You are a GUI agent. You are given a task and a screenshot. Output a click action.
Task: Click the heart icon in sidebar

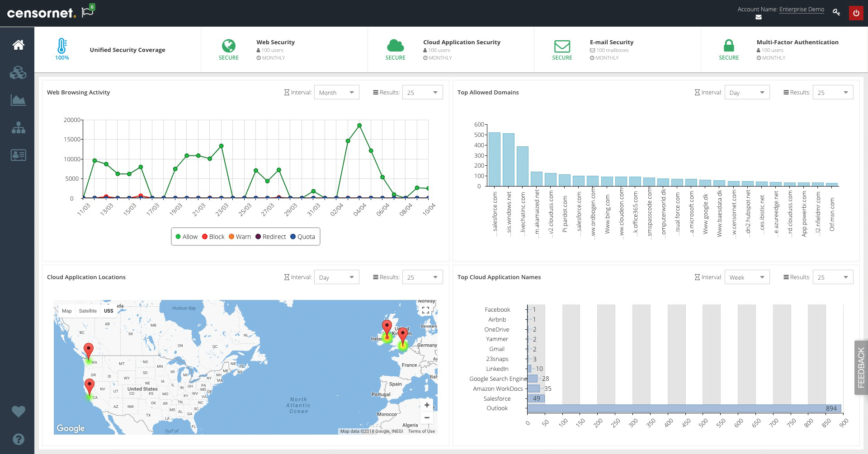pos(18,412)
